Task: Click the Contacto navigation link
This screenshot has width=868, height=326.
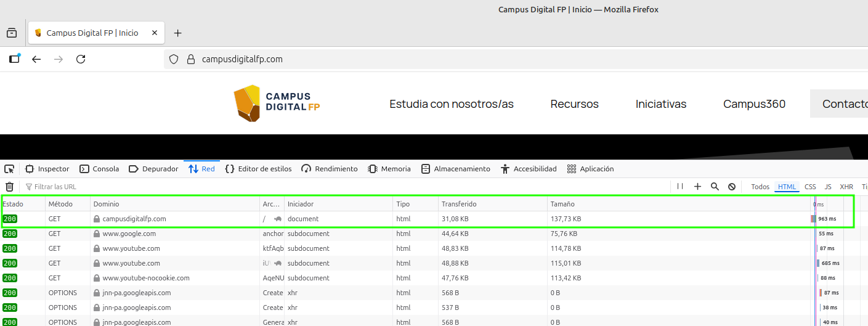Action: tap(845, 104)
